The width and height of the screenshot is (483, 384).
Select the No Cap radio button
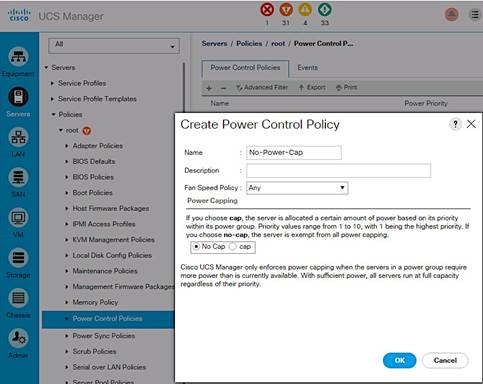tap(196, 246)
